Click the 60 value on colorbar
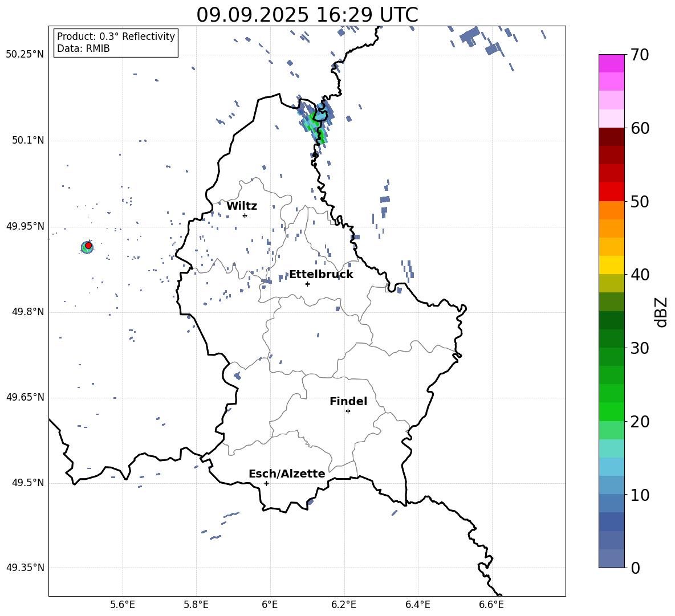Screen dimensions: 675x616 [x=640, y=128]
